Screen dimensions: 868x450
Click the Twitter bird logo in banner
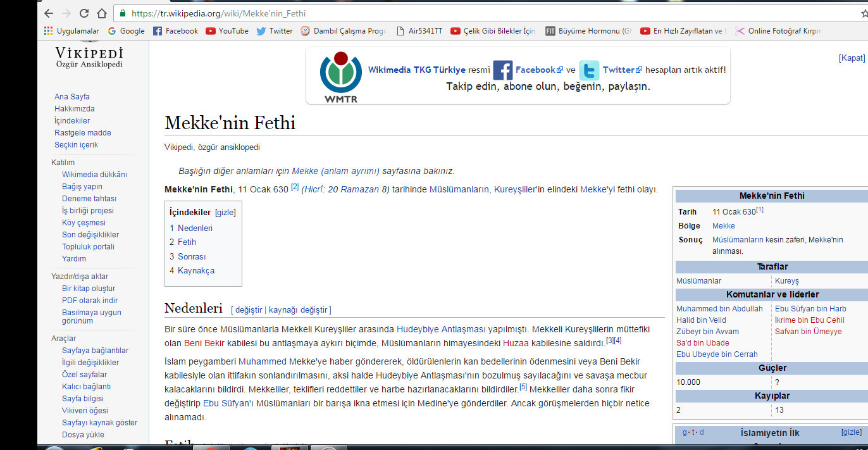[x=589, y=70]
